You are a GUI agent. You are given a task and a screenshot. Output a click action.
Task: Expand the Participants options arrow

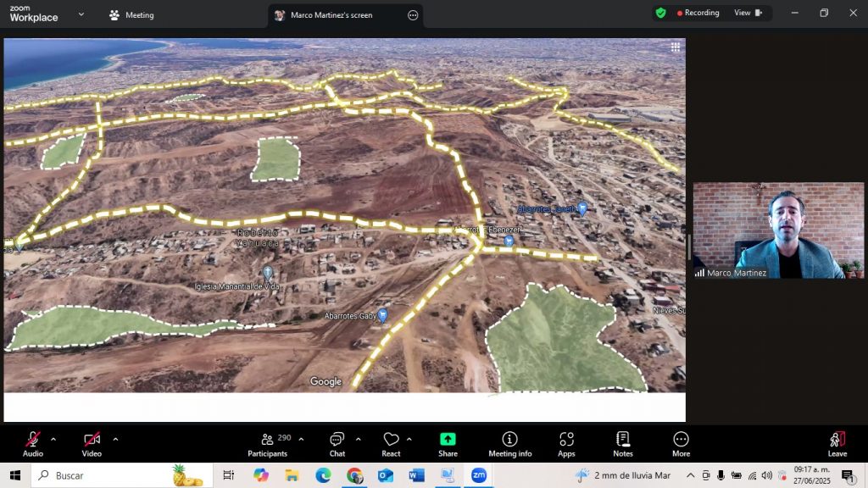coord(301,439)
